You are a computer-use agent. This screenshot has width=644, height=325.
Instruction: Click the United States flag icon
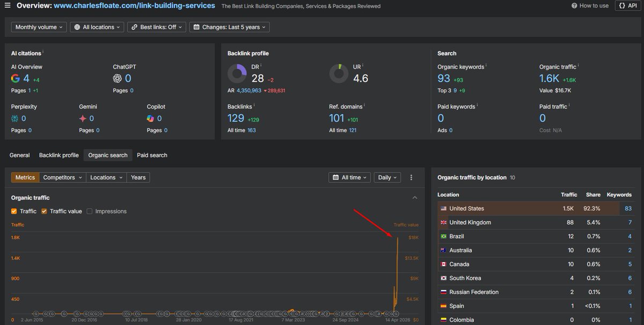pyautogui.click(x=443, y=209)
